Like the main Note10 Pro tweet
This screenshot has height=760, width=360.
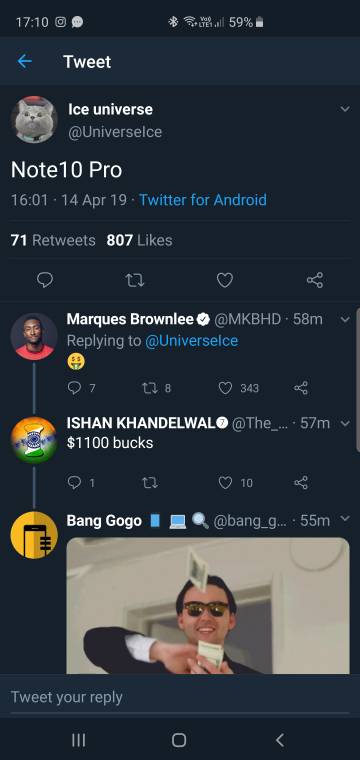[x=225, y=280]
